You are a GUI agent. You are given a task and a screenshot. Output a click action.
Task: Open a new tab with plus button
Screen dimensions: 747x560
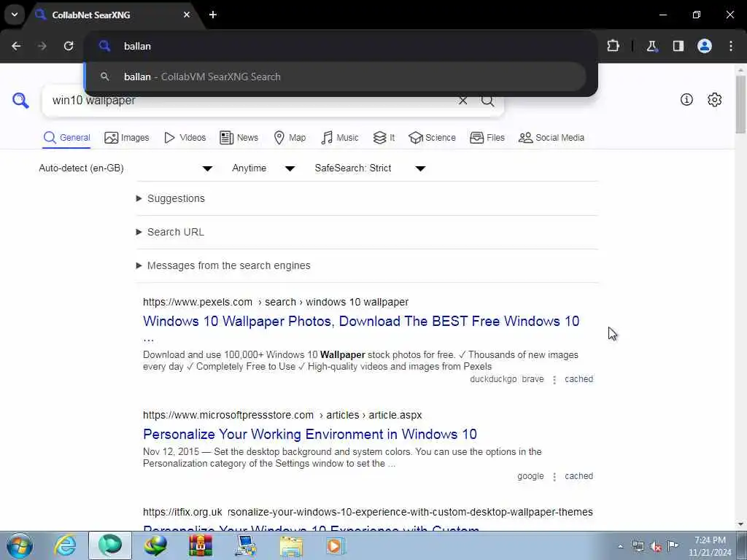(213, 15)
